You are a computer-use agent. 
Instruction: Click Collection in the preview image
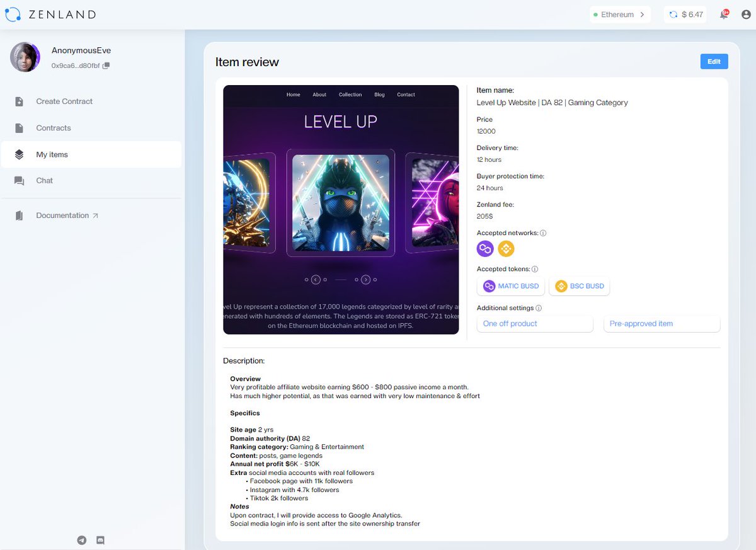coord(350,95)
